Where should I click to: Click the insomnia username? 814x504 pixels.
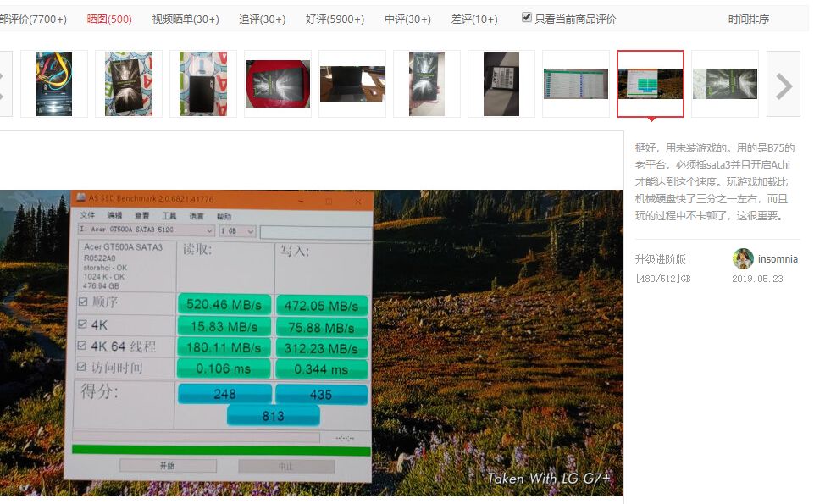click(x=778, y=259)
